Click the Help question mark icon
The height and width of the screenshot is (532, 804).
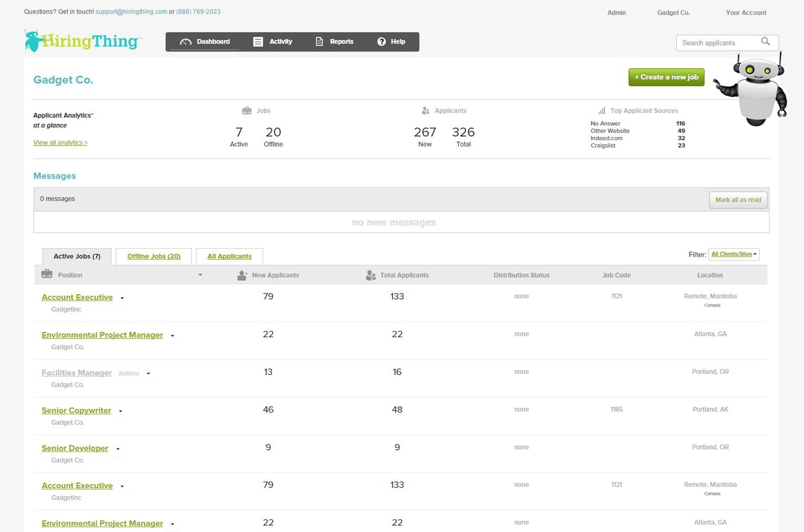pos(382,41)
